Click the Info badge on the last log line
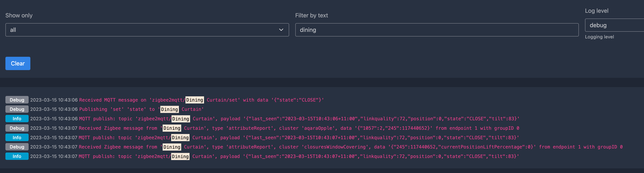The image size is (644, 173). 17,156
